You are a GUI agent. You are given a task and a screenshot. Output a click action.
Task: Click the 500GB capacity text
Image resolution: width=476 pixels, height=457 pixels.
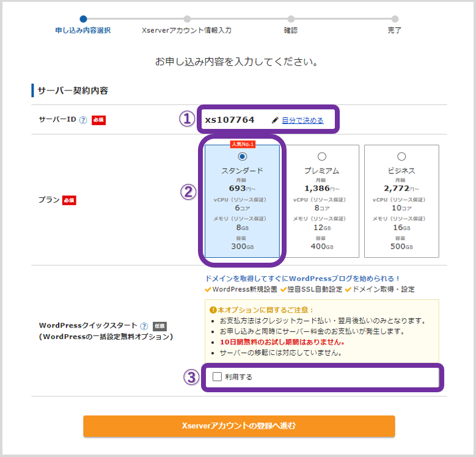[x=401, y=246]
